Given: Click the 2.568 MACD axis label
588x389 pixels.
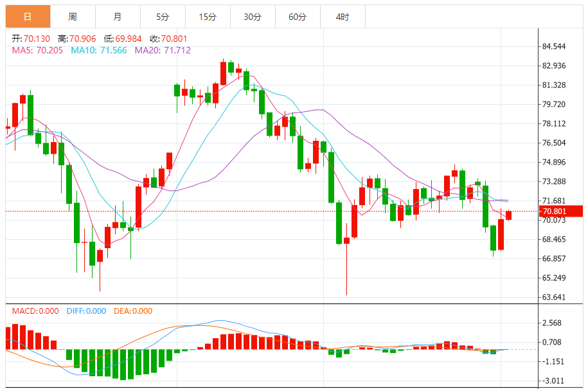Looking at the screenshot, I should click(552, 323).
